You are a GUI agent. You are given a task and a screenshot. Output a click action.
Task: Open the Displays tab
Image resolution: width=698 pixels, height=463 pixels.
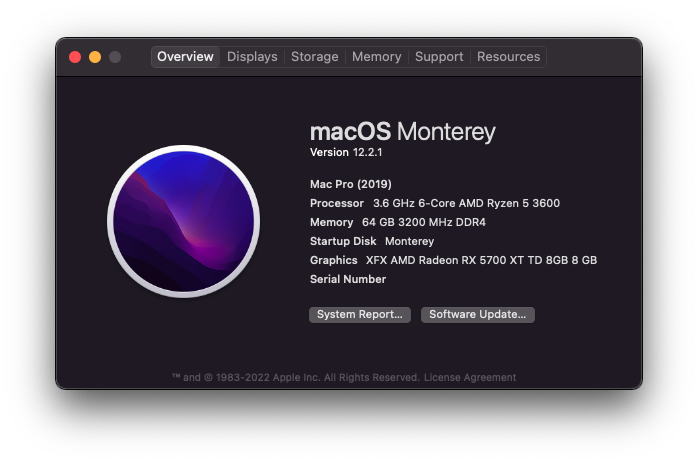[252, 57]
